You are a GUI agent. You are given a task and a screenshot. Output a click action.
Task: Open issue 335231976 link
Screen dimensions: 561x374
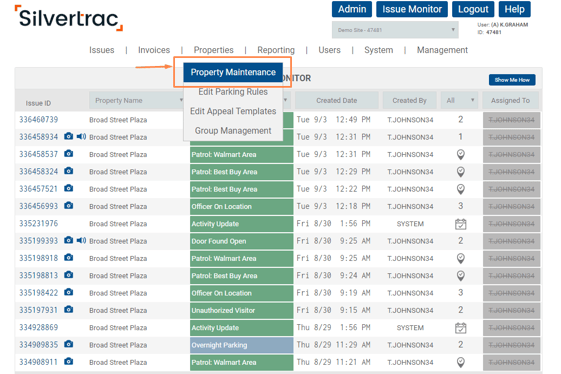[x=39, y=224]
